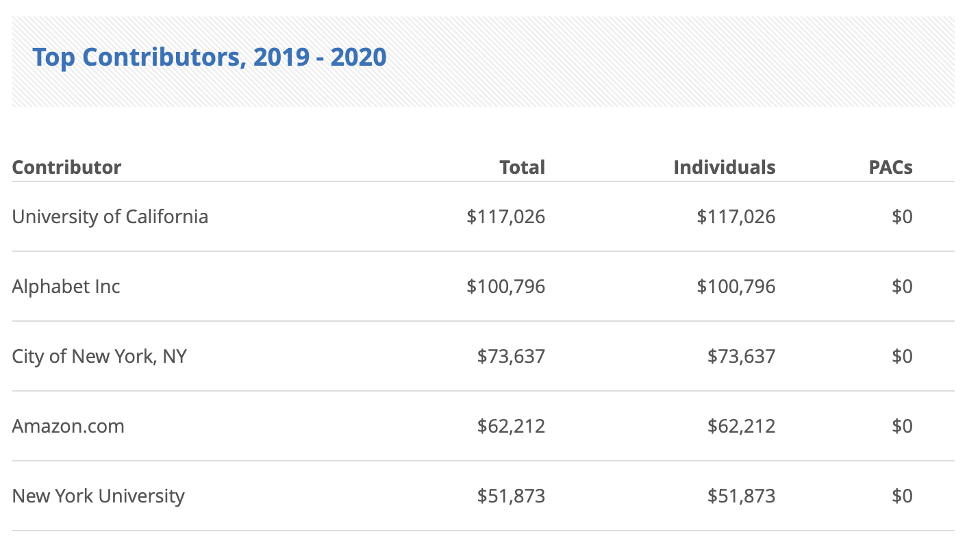Select City of New York, NY contributor
Image resolution: width=967 pixels, height=560 pixels.
[99, 356]
